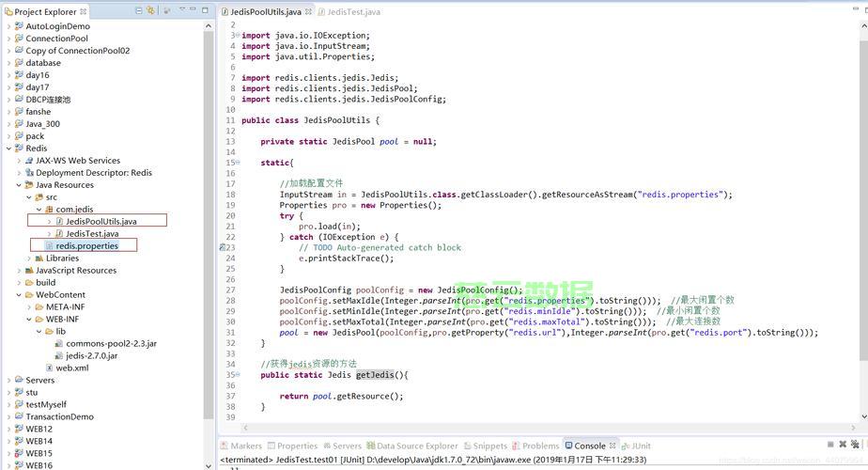868x470 pixels.
Task: Open the Problems view tab
Action: click(x=535, y=446)
